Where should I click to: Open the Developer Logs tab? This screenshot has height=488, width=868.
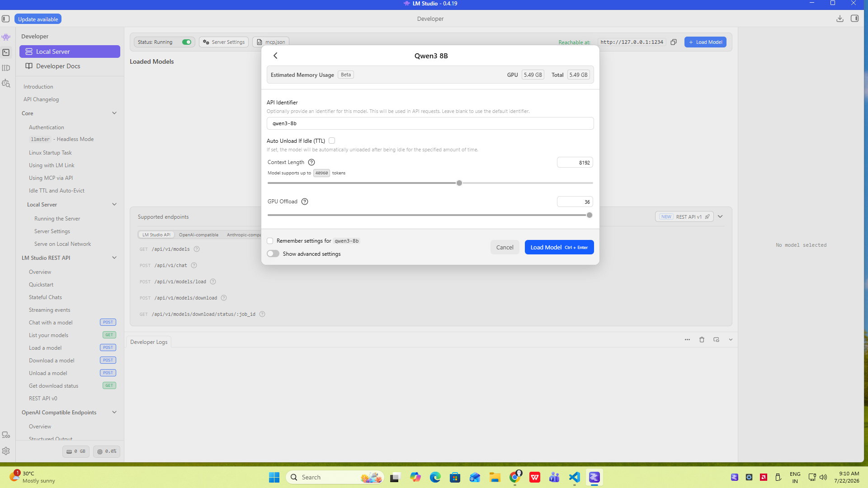[149, 342]
